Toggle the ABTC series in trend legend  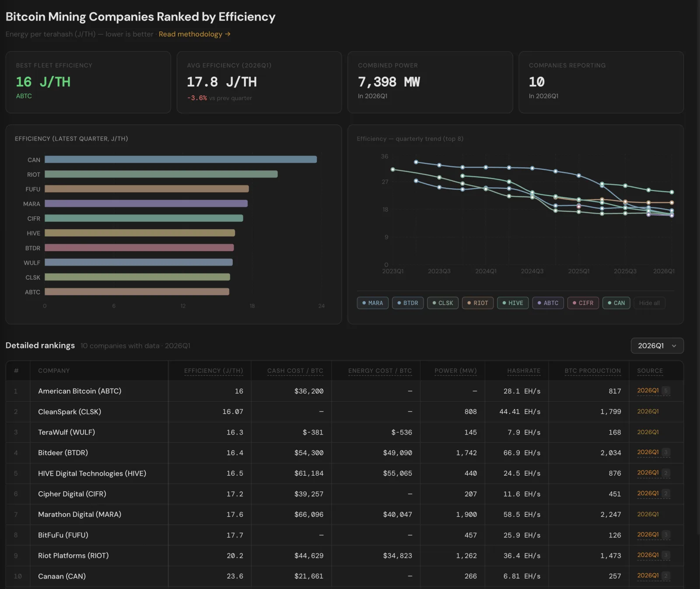[x=548, y=303]
